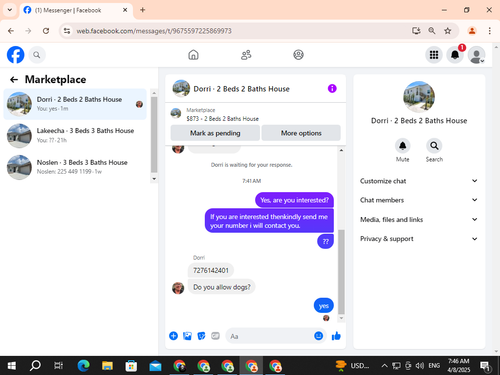Expand the Chat members section
Image resolution: width=500 pixels, height=375 pixels.
[419, 200]
